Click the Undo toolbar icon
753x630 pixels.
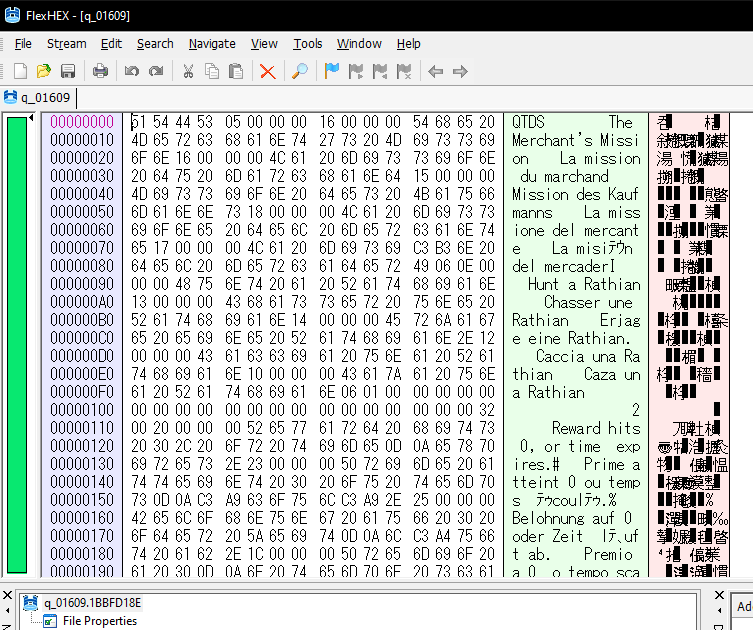[132, 71]
